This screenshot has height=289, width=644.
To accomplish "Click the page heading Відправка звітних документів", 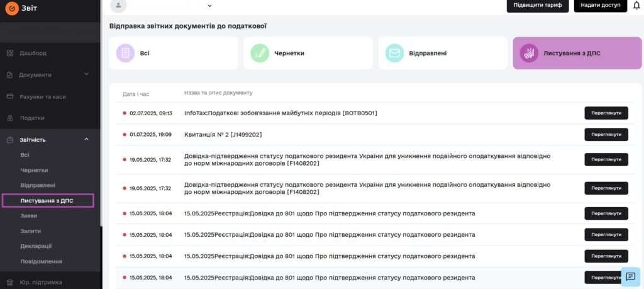I will pos(188,26).
